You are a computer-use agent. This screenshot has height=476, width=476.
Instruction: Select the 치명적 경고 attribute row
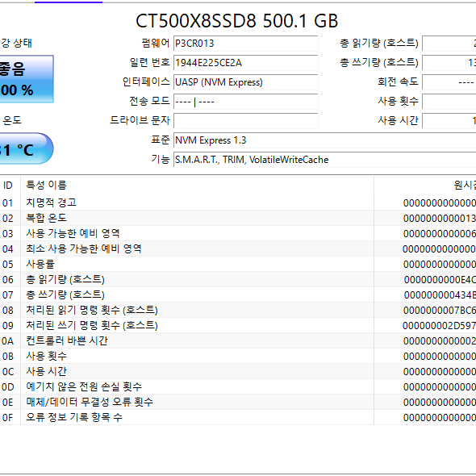238,203
